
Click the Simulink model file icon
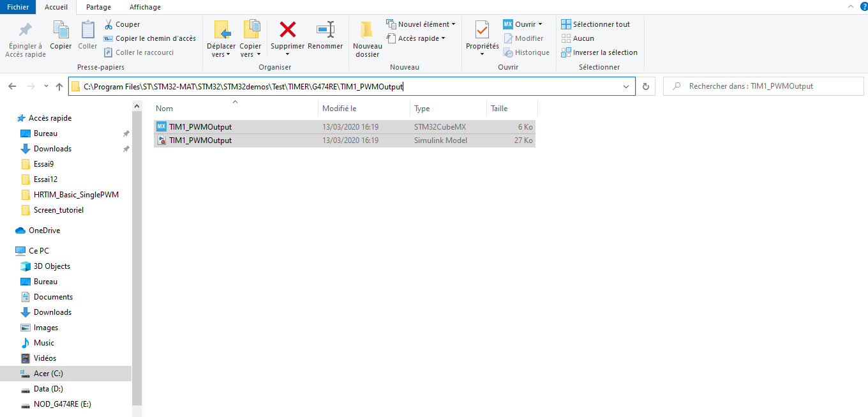click(x=161, y=140)
